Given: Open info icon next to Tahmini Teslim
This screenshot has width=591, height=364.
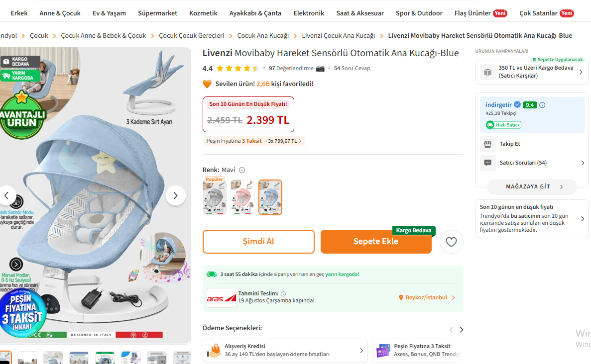Looking at the screenshot, I should click(283, 293).
